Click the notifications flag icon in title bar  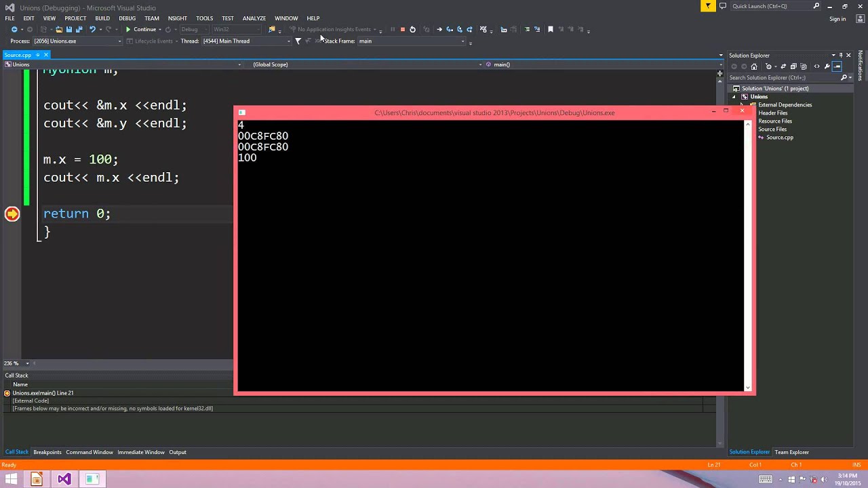pyautogui.click(x=708, y=6)
